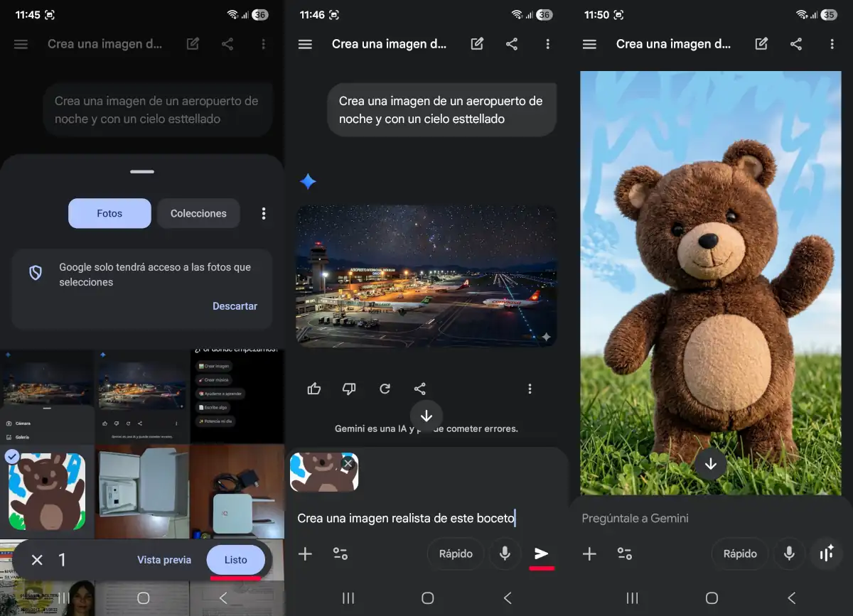Switch to the Colecciones tab
Viewport: 853px width, 616px height.
(x=198, y=213)
